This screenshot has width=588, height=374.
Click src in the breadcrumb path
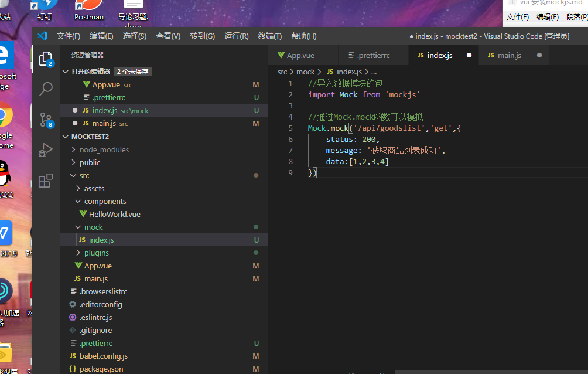click(x=282, y=72)
